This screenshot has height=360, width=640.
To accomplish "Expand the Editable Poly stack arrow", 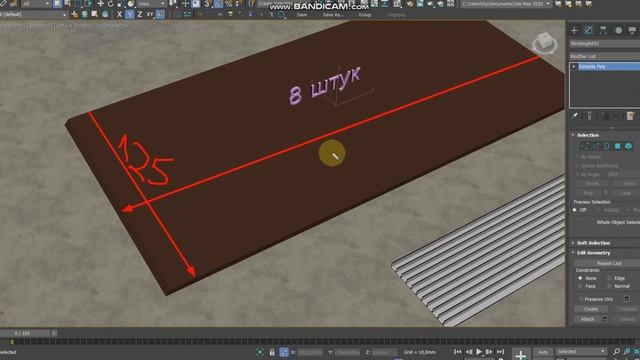I will (x=574, y=67).
